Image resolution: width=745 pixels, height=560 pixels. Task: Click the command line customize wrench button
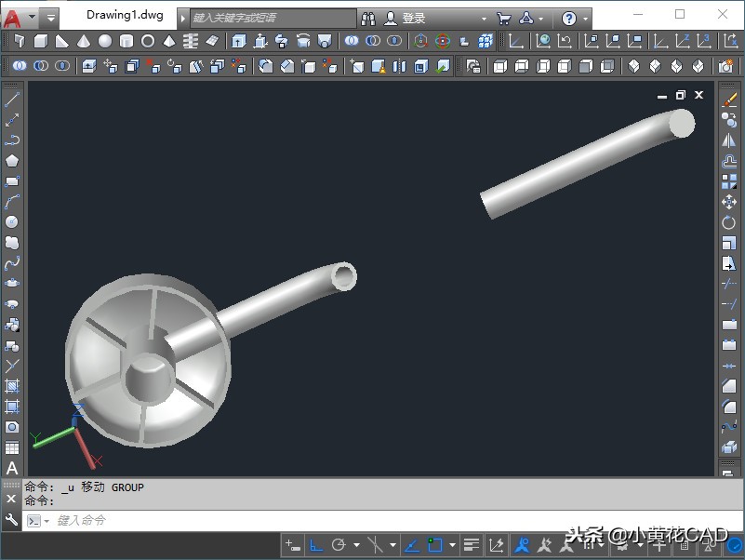point(11,521)
